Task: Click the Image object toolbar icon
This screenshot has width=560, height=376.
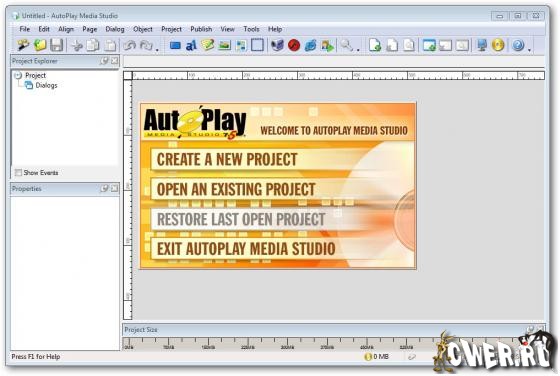Action: pos(224,45)
